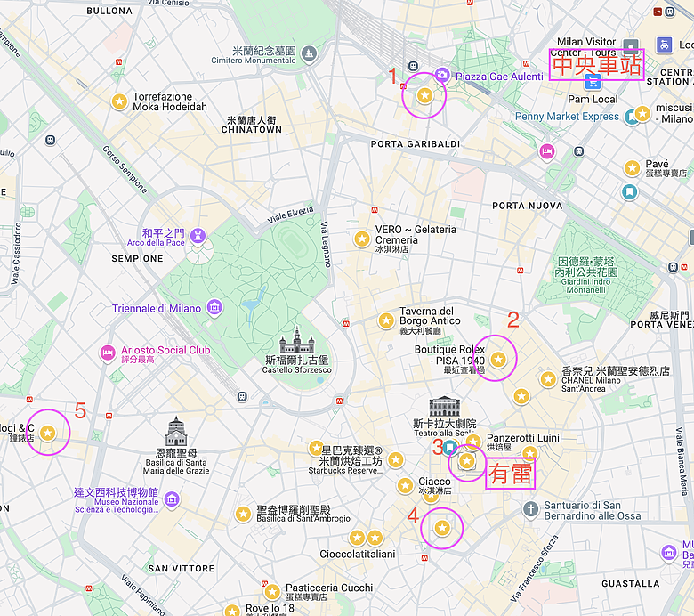The height and width of the screenshot is (616, 694).
Task: Select the Pasticceria Cucchi star pin
Action: click(x=272, y=591)
